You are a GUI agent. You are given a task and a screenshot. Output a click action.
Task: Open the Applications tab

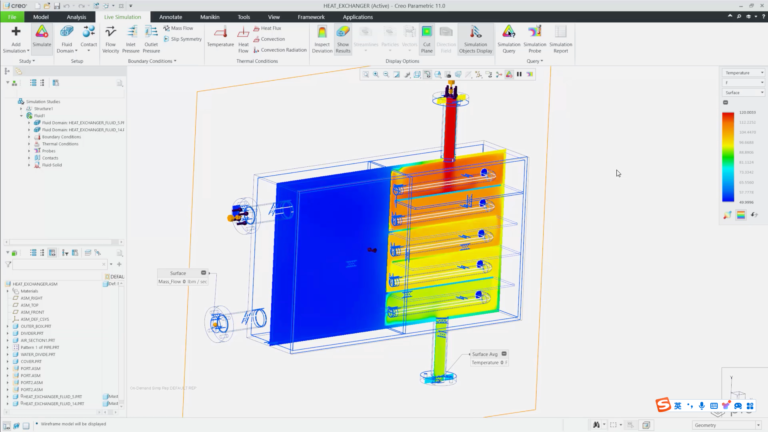tap(358, 17)
